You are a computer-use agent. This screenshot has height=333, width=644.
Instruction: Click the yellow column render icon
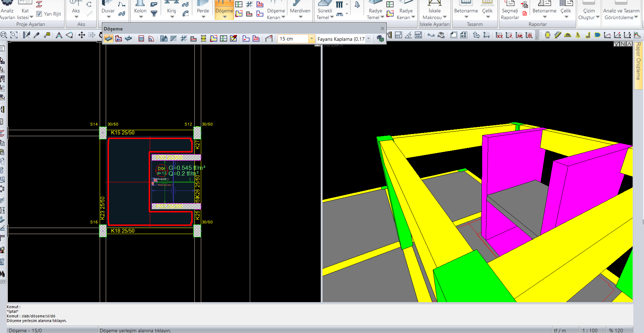tap(548, 35)
